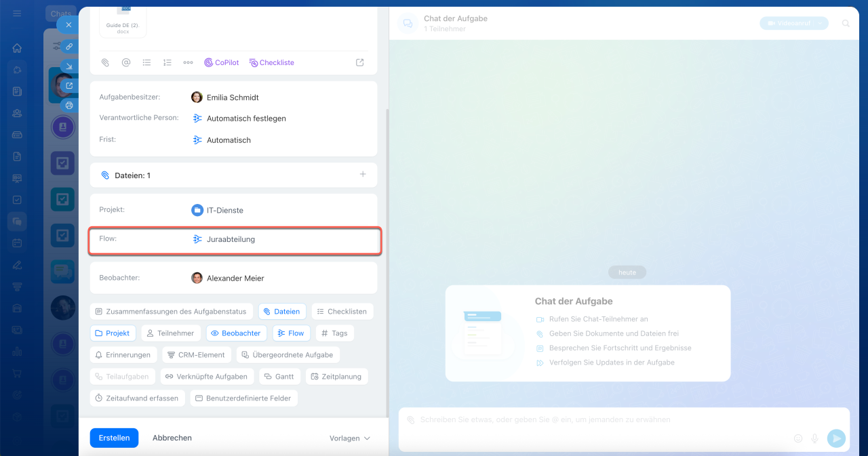
Task: Click the copy link side button
Action: (69, 47)
